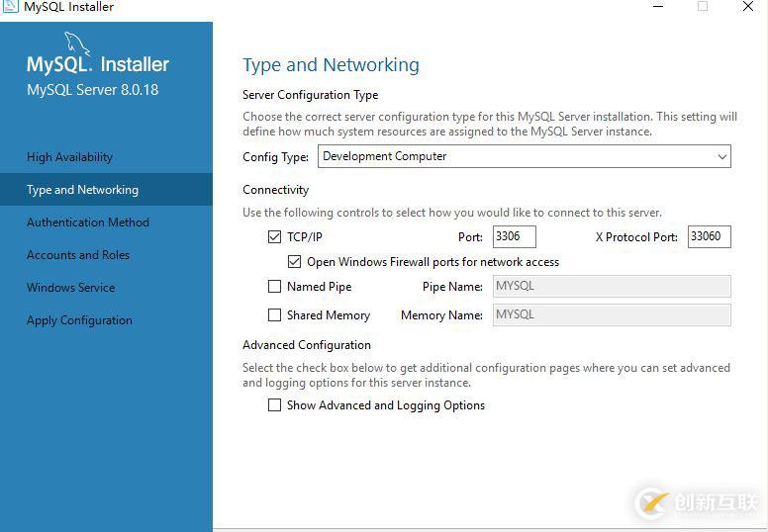Switch to Accounts and Roles step

77,255
